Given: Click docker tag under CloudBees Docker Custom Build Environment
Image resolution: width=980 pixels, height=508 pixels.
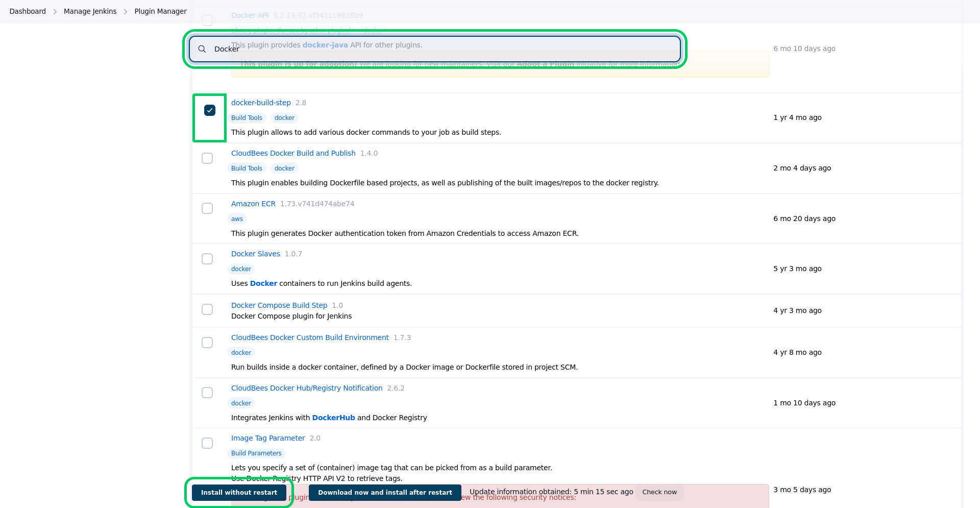Looking at the screenshot, I should (241, 353).
